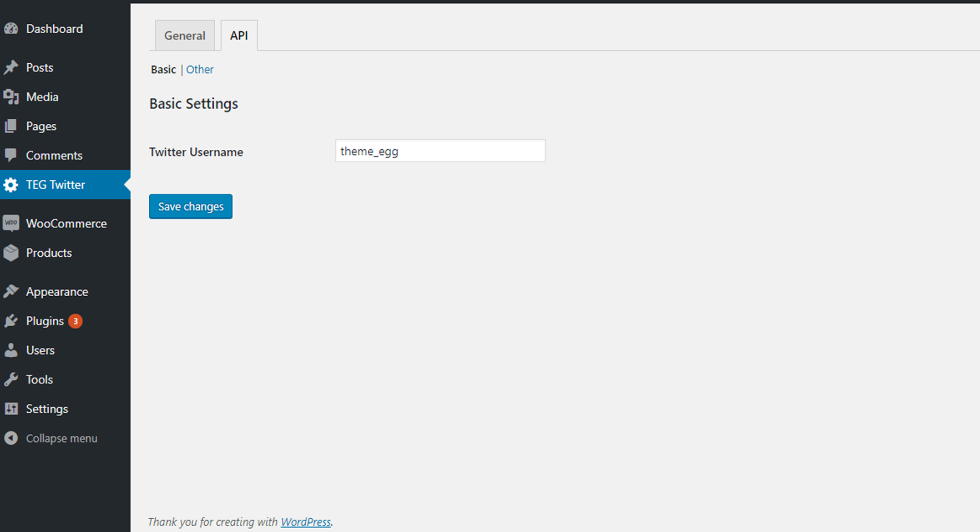Image resolution: width=980 pixels, height=532 pixels.
Task: Click the Users person icon
Action: [11, 351]
